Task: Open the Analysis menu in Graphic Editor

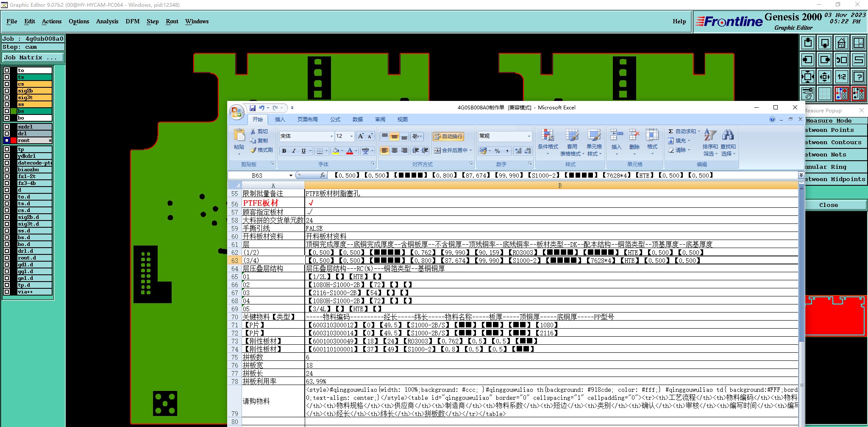Action: click(107, 22)
